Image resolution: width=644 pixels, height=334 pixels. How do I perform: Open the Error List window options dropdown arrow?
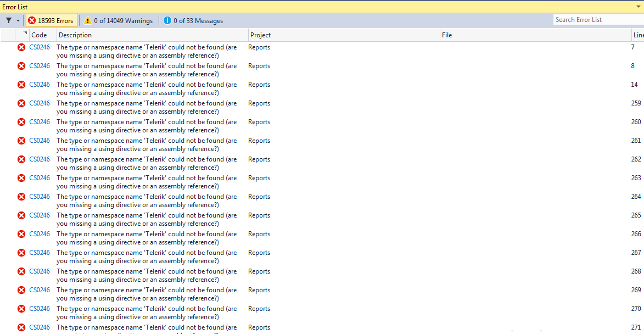click(x=639, y=7)
